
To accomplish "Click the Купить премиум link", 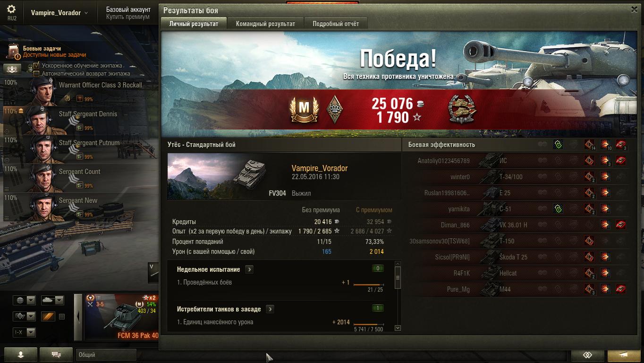I will (x=127, y=17).
